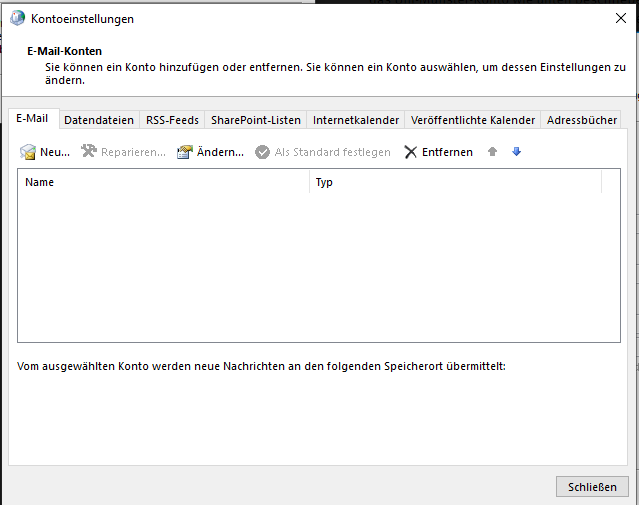Image resolution: width=639 pixels, height=505 pixels.
Task: Select the E-Mail tab
Action: pos(32,119)
